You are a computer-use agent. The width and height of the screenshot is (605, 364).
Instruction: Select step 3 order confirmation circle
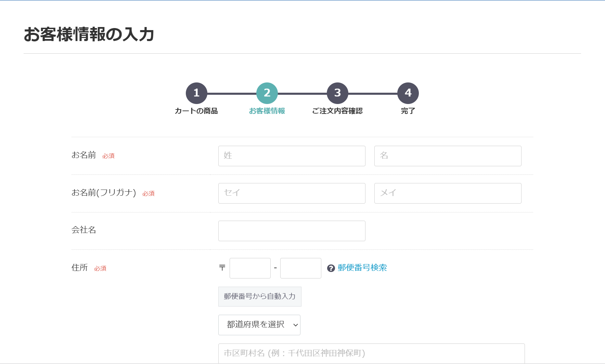point(337,93)
